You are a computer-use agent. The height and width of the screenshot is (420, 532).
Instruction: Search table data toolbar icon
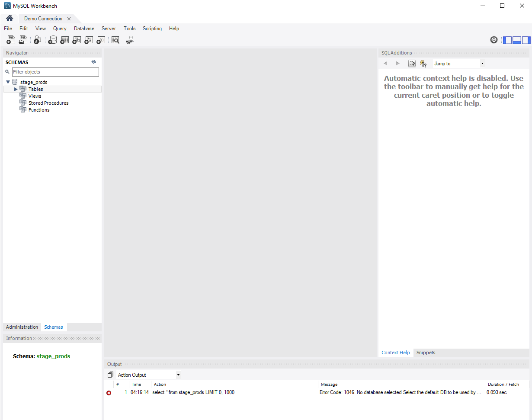115,40
